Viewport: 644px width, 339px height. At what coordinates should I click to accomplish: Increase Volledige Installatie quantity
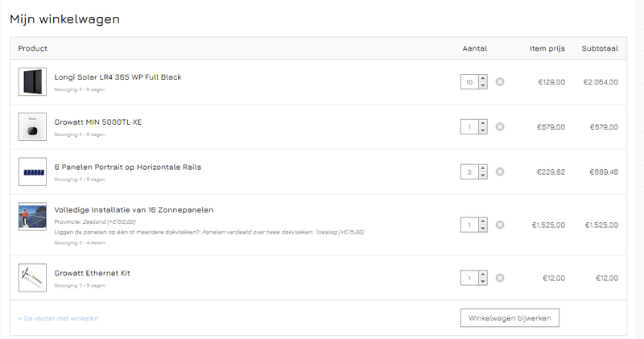pyautogui.click(x=482, y=221)
